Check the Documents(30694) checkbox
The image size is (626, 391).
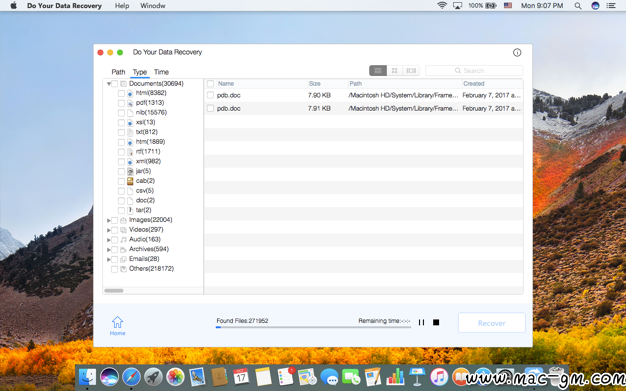pos(115,84)
